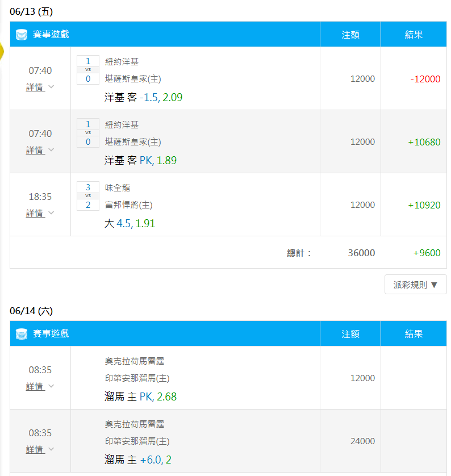Click the 結果 column header in 06/13 table
Viewport: 451px width, 476px height.
tap(414, 34)
